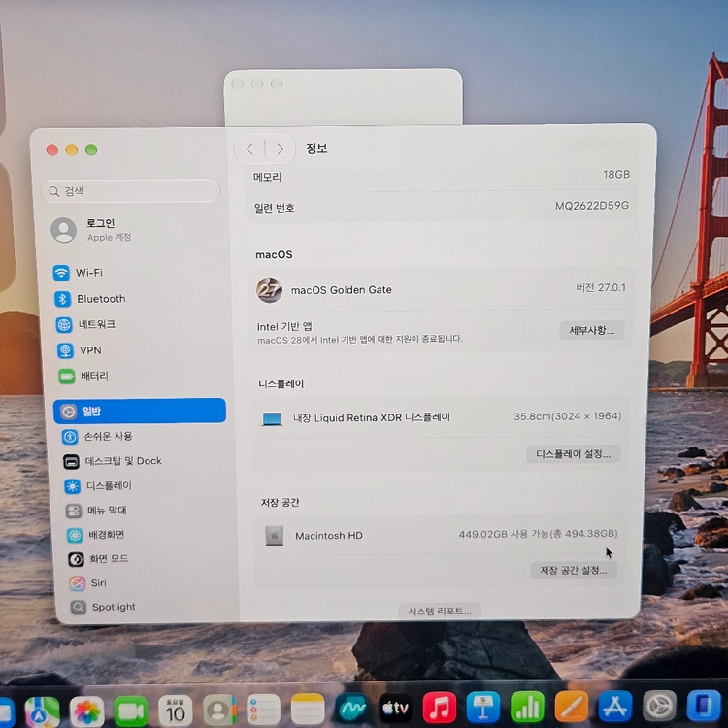Open Apple TV from the Dock

[x=396, y=709]
